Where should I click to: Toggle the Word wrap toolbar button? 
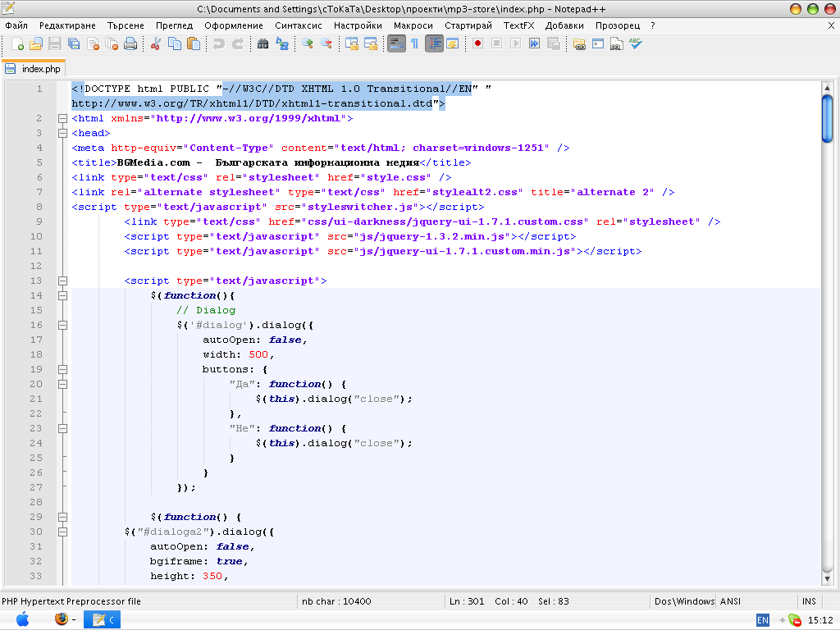click(396, 43)
